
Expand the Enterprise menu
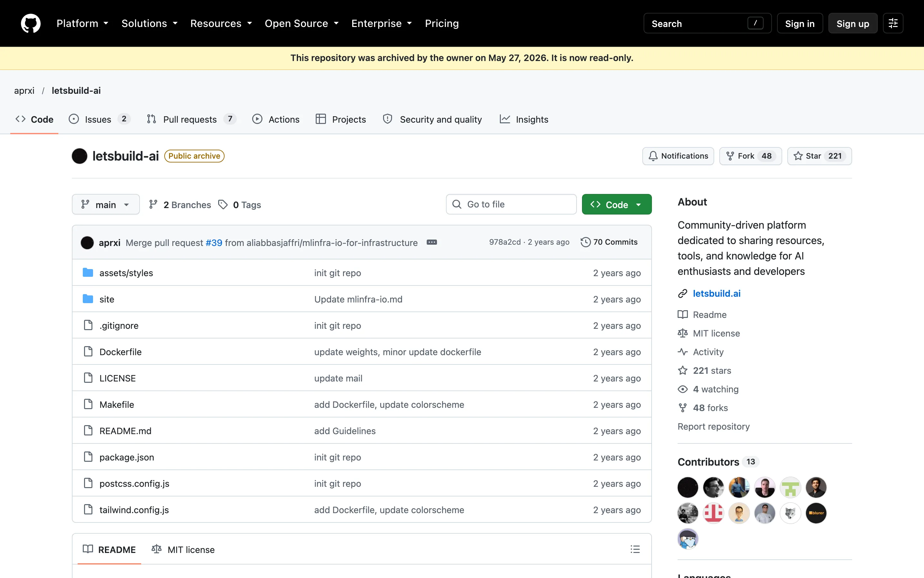tap(381, 23)
